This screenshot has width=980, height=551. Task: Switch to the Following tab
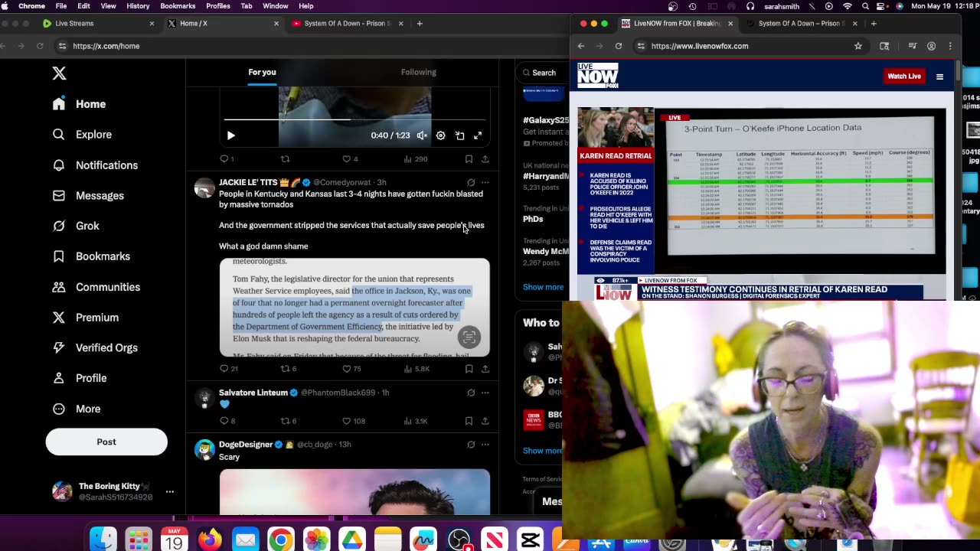[419, 72]
